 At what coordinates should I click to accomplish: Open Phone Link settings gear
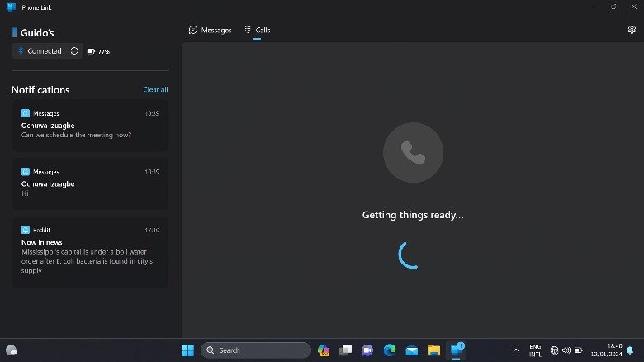click(x=632, y=30)
